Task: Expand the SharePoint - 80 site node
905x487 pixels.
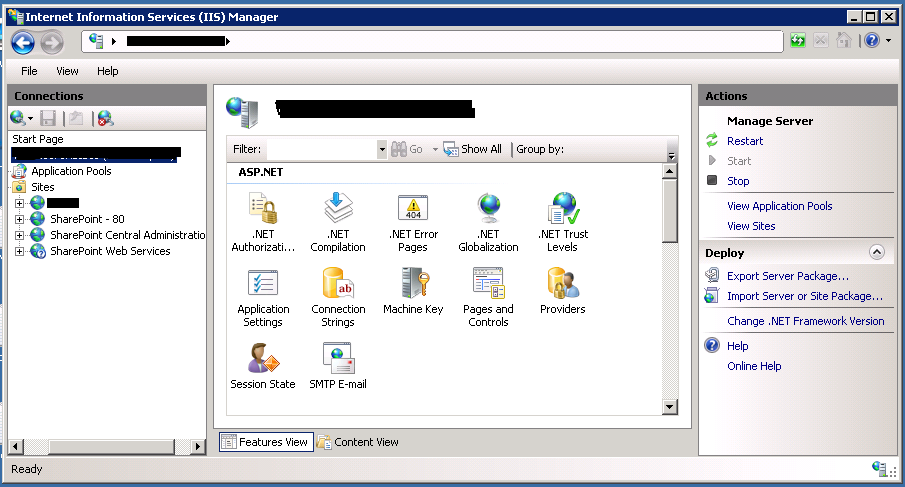Action: [19, 219]
